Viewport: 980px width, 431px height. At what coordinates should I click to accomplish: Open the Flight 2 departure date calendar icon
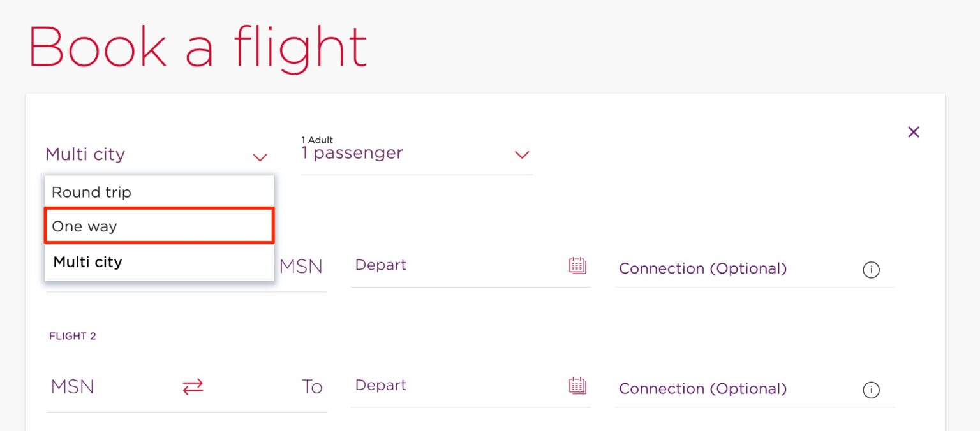tap(576, 385)
